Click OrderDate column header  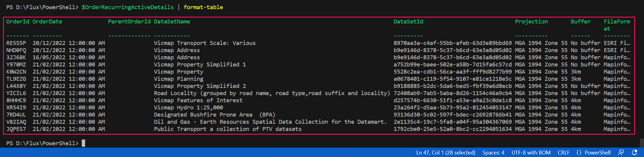tap(47, 21)
